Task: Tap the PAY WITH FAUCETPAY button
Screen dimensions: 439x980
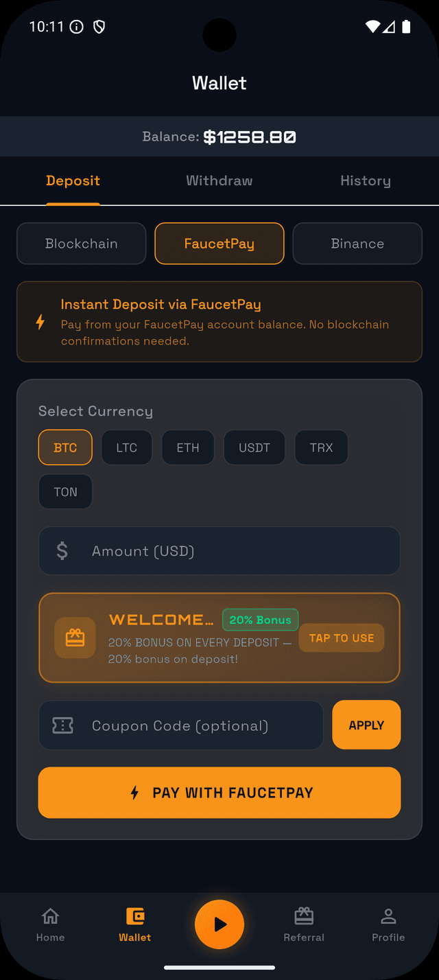Action: (x=219, y=792)
